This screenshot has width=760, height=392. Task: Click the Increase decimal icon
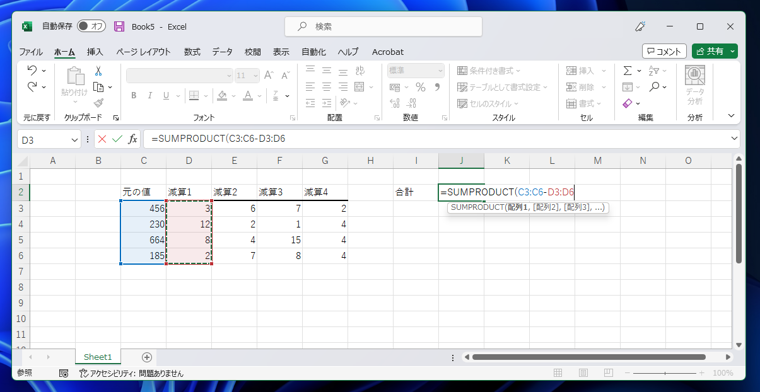(395, 103)
